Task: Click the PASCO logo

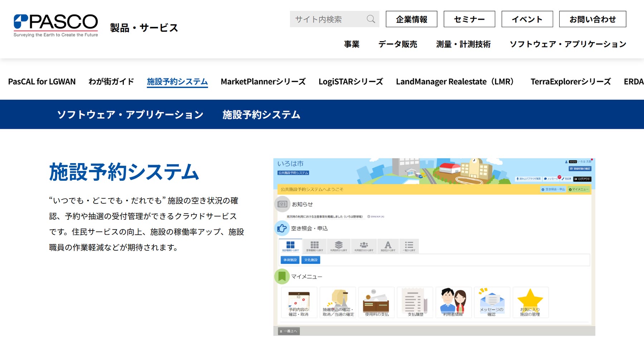Action: pyautogui.click(x=56, y=25)
